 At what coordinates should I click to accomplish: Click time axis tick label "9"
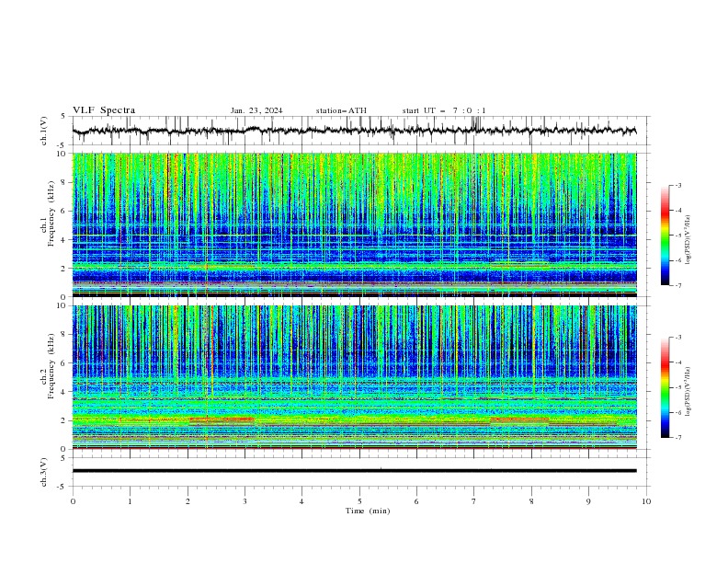tap(588, 501)
